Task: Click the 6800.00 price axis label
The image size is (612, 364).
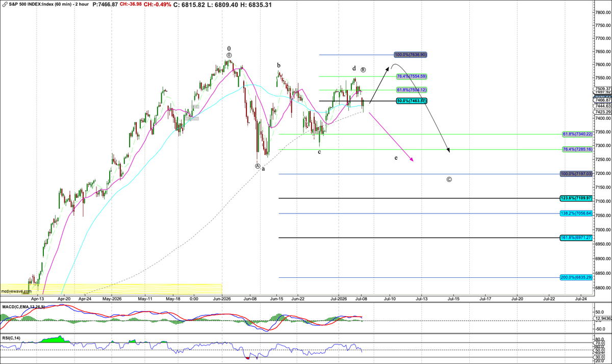Action: (x=603, y=288)
